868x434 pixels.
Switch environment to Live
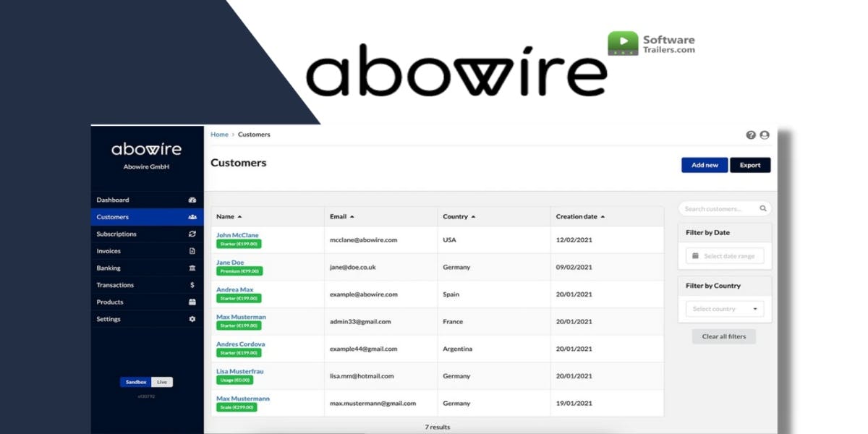pyautogui.click(x=162, y=382)
